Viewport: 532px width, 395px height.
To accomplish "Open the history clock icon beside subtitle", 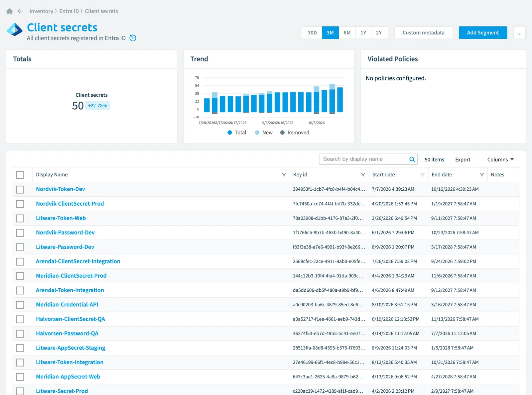I will click(133, 38).
